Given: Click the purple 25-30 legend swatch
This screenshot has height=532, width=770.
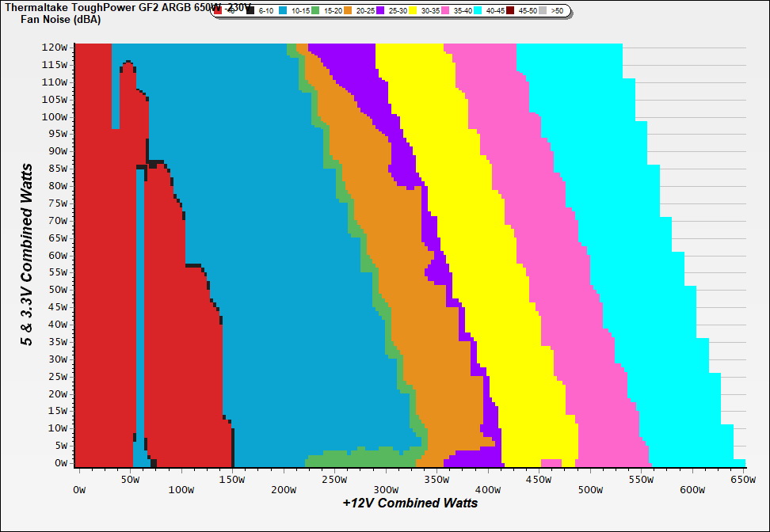Looking at the screenshot, I should coord(381,10).
